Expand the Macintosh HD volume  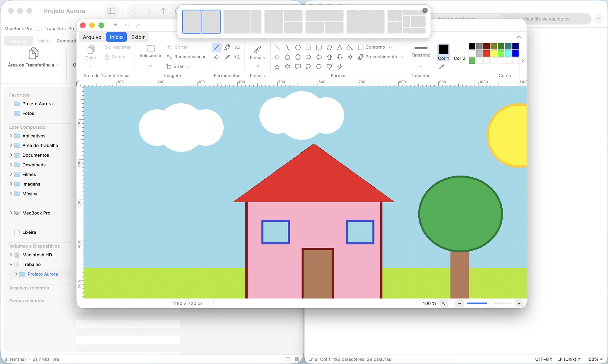pos(11,255)
